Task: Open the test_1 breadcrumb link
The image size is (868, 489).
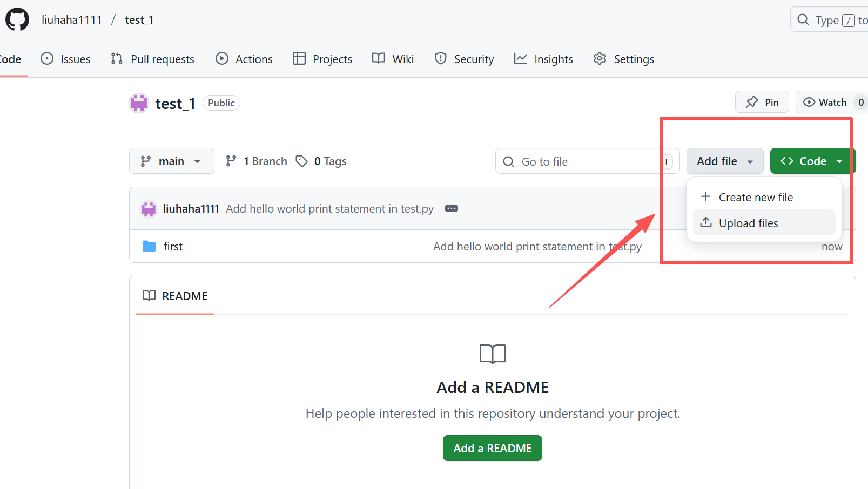Action: (x=139, y=20)
